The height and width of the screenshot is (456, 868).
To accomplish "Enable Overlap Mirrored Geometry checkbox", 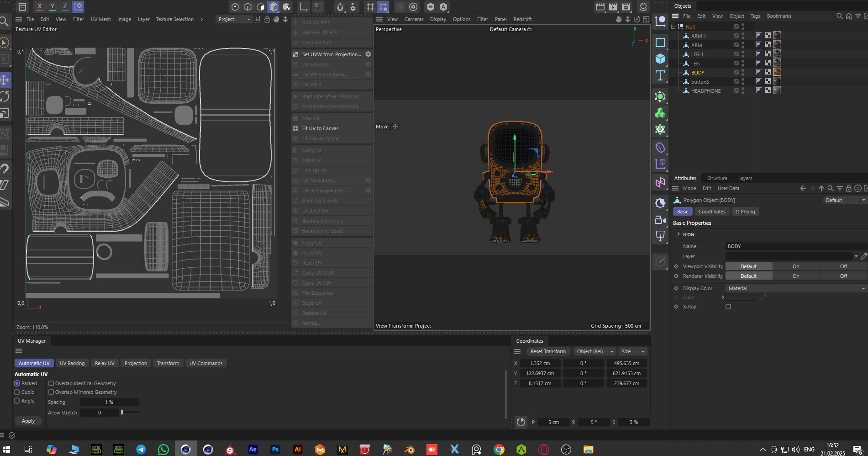I will click(51, 392).
